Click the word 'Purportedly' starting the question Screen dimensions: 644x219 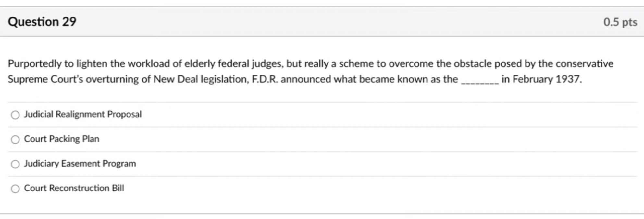35,63
